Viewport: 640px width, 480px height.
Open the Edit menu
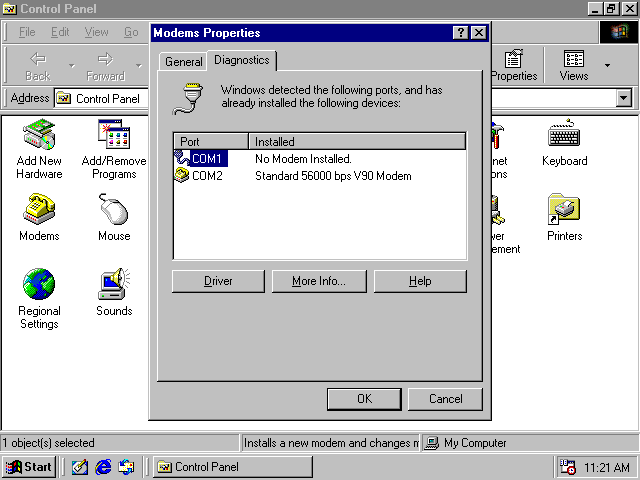pos(60,32)
